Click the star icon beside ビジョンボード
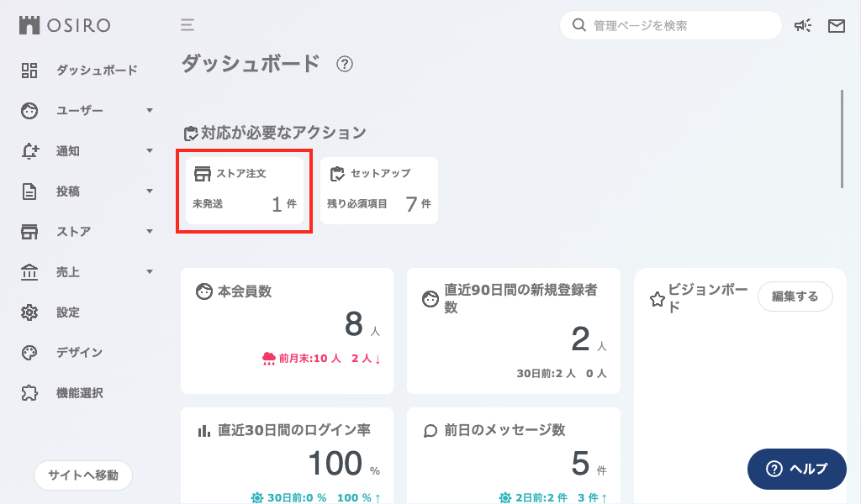The image size is (861, 504). click(658, 299)
